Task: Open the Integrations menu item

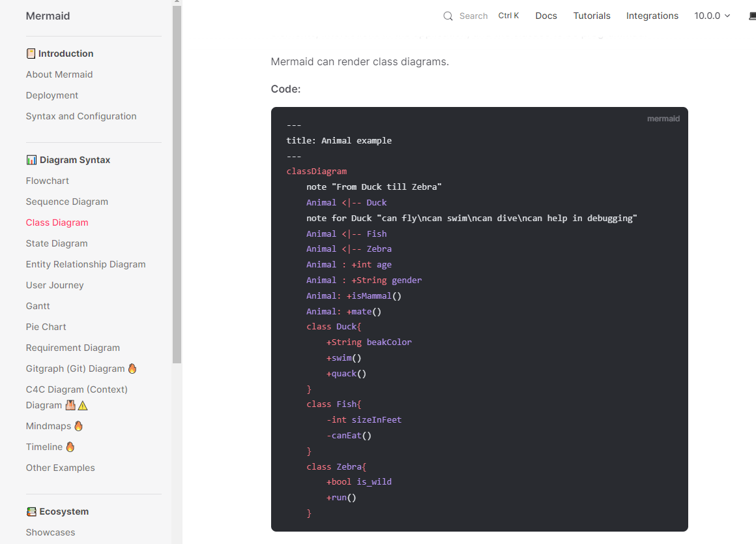Action: (652, 16)
